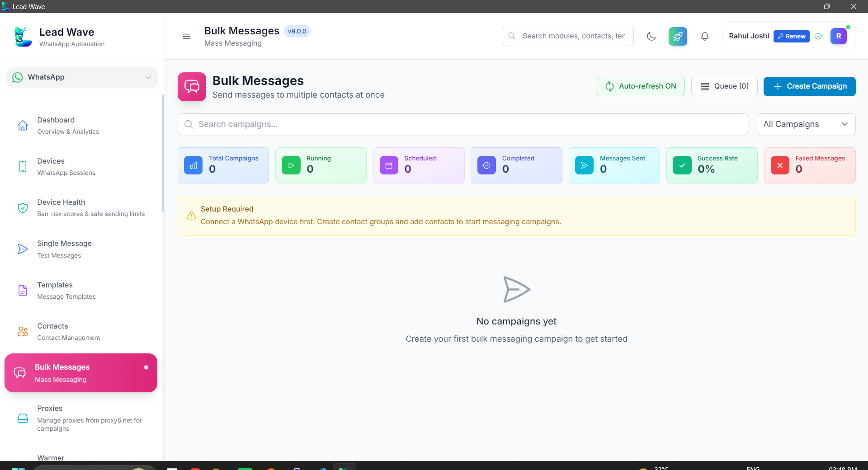Open Device Health menu item

point(81,208)
